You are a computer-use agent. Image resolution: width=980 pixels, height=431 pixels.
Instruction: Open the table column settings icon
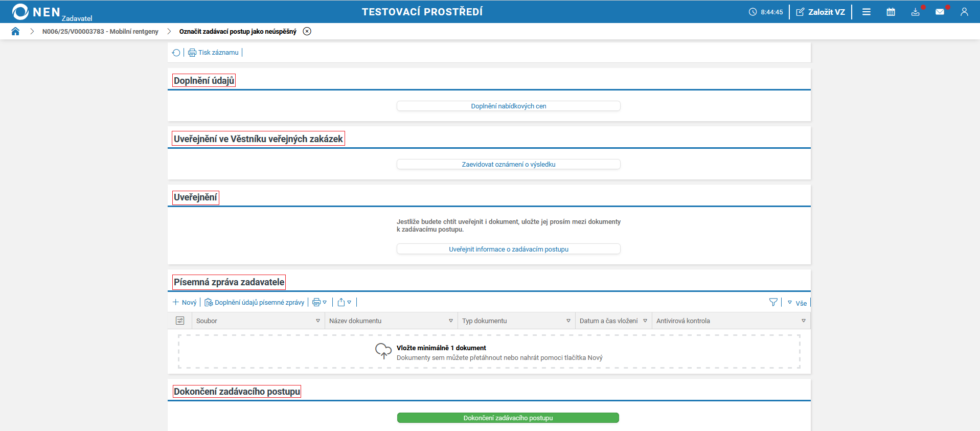[x=180, y=321]
